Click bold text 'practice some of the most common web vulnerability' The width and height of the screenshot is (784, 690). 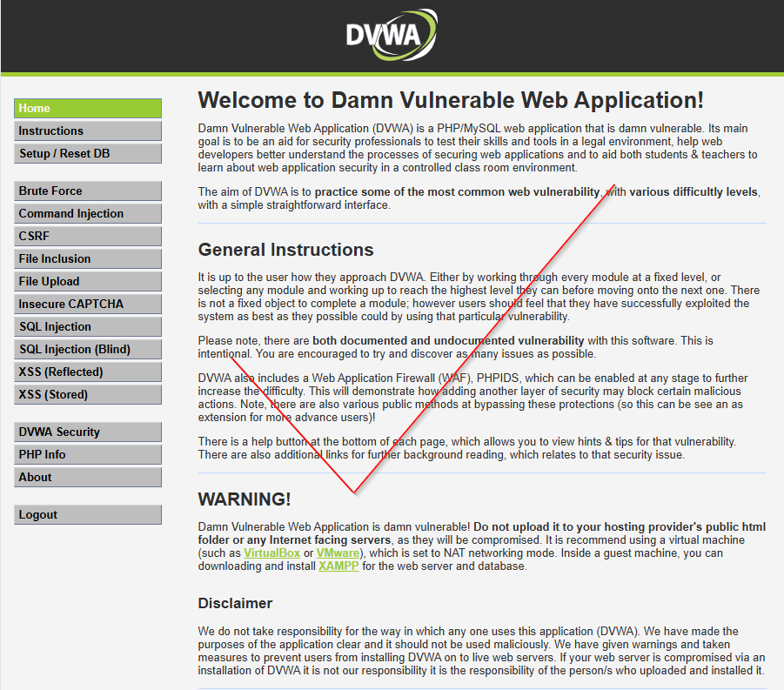point(457,192)
